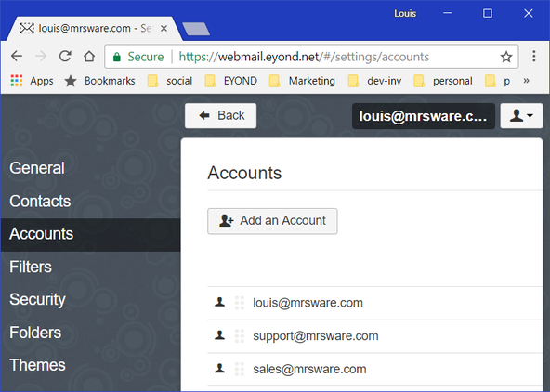Click person icon next to louis@mrsware.com
Image resolution: width=550 pixels, height=392 pixels.
(x=219, y=302)
